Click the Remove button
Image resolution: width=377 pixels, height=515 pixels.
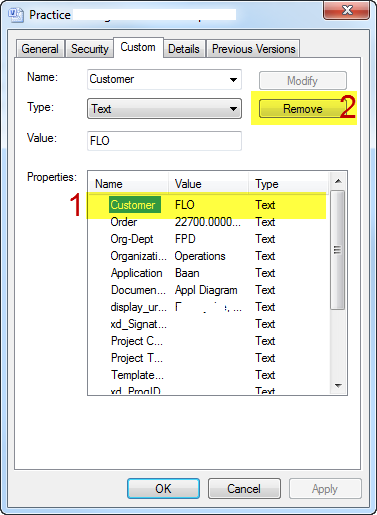tap(303, 109)
